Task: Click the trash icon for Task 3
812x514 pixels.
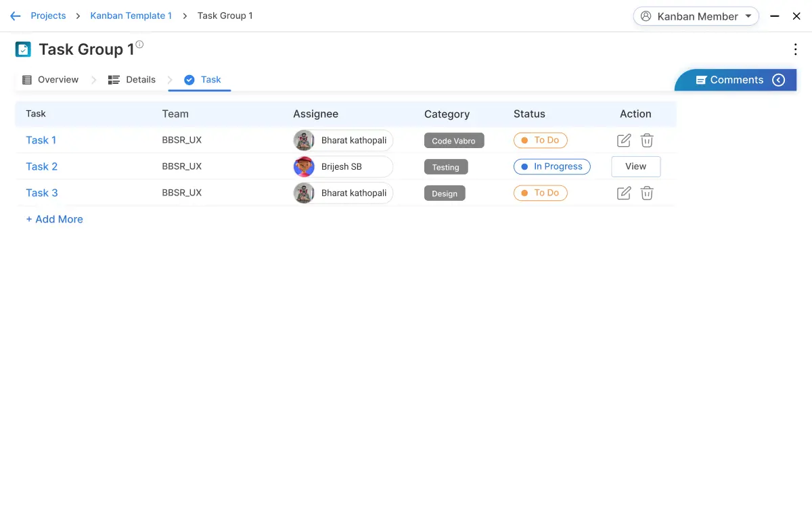Action: pyautogui.click(x=647, y=193)
